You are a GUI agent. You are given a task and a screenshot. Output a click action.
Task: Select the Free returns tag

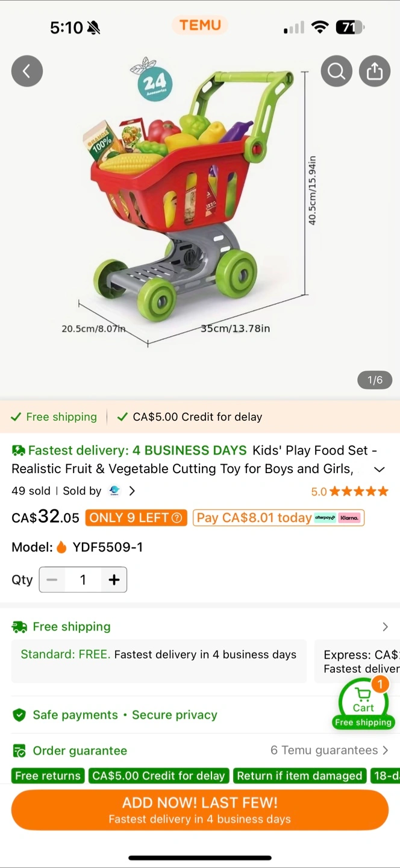(x=48, y=776)
